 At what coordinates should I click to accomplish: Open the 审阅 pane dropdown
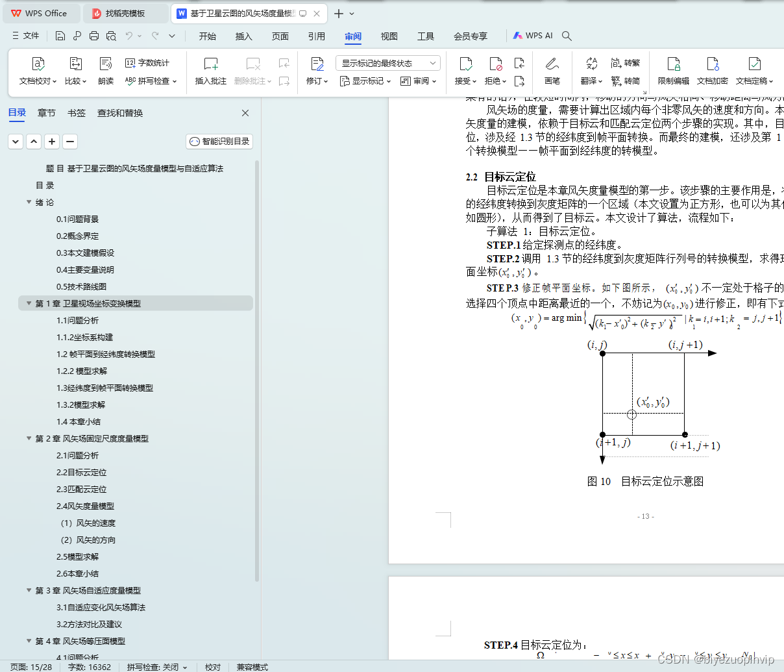[418, 81]
